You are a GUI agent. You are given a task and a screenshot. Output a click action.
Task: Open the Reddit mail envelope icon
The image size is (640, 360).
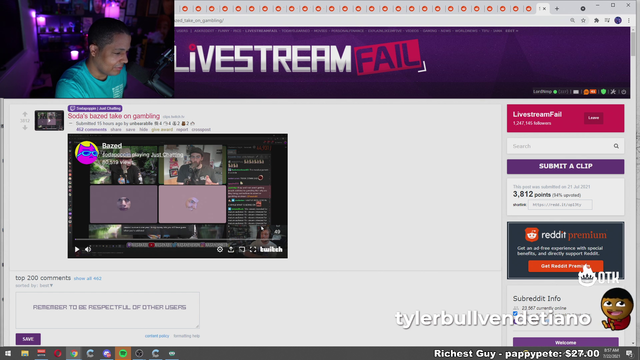(576, 92)
